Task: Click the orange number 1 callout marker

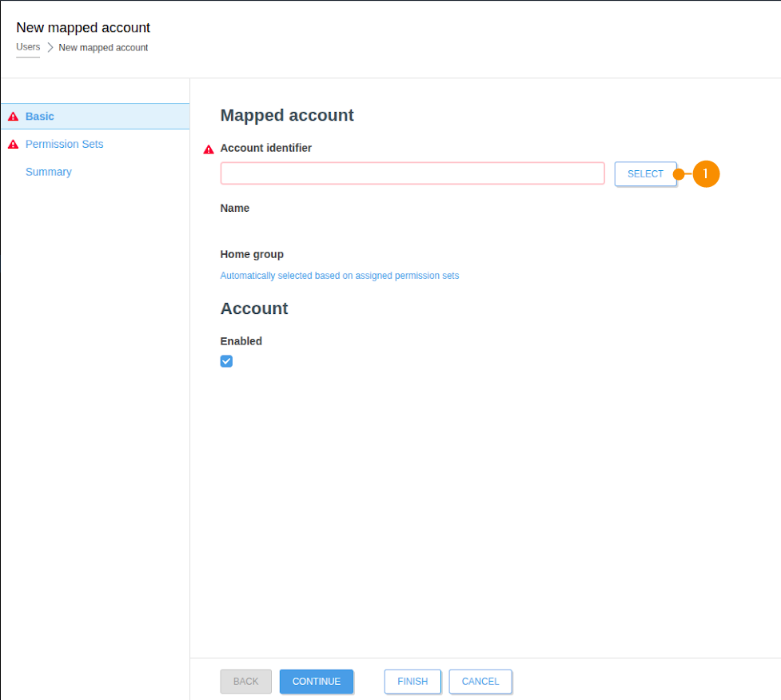Action: click(x=705, y=173)
